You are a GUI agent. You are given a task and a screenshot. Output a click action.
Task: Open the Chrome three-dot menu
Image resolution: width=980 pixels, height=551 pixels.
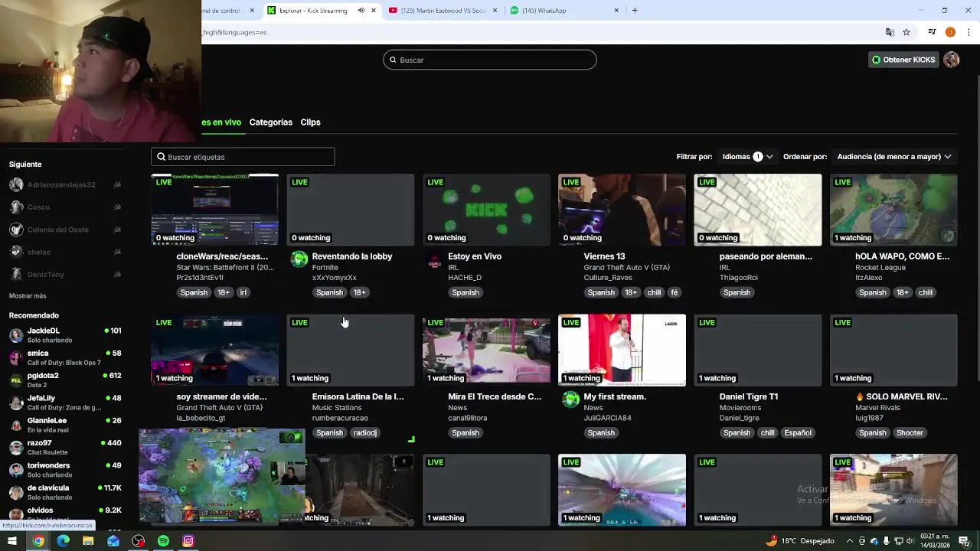pyautogui.click(x=969, y=32)
